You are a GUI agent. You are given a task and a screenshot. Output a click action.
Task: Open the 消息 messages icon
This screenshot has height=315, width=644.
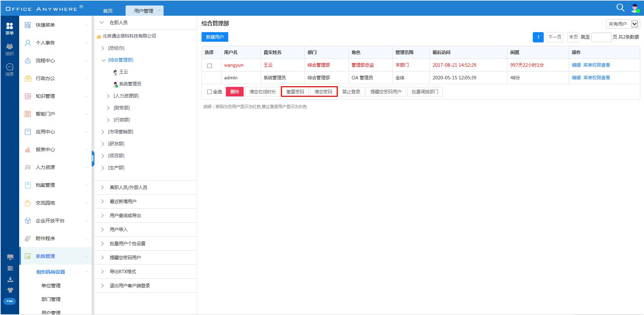click(x=10, y=69)
